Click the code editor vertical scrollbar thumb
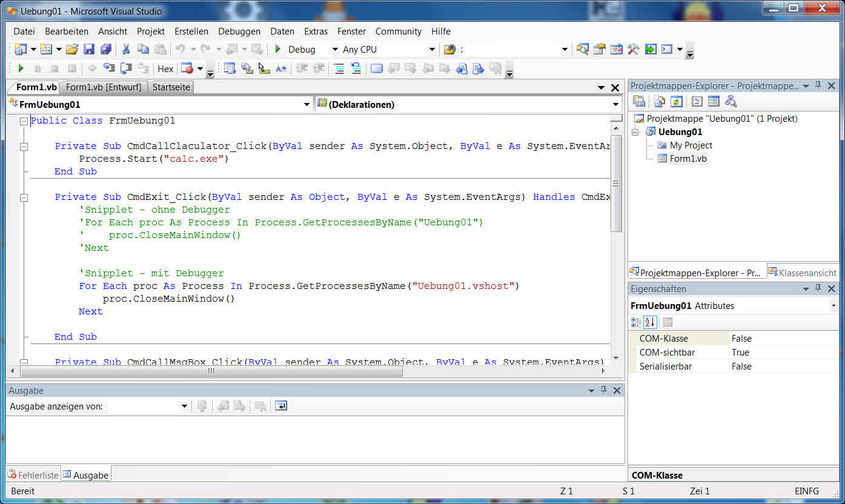Image resolution: width=845 pixels, height=504 pixels. (616, 183)
